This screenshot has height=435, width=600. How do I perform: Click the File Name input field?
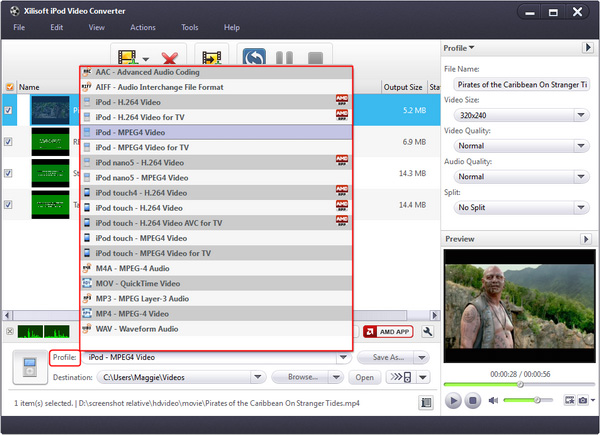tap(522, 85)
